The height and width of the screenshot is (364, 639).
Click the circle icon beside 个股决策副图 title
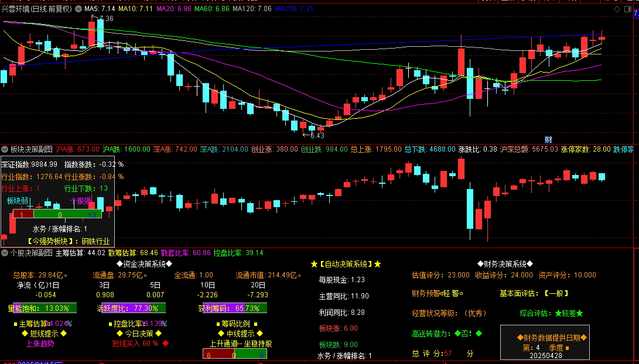click(x=5, y=253)
